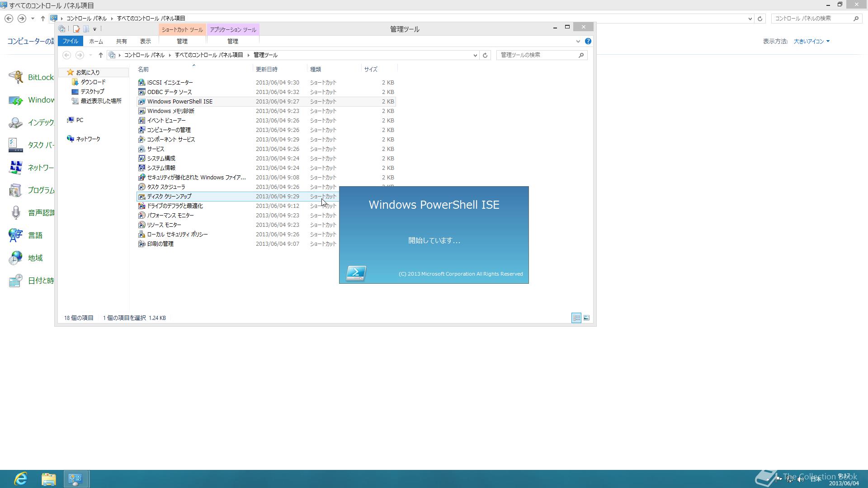Open recent locations dropdown in 管理ツール
This screenshot has width=868, height=488.
click(90, 55)
